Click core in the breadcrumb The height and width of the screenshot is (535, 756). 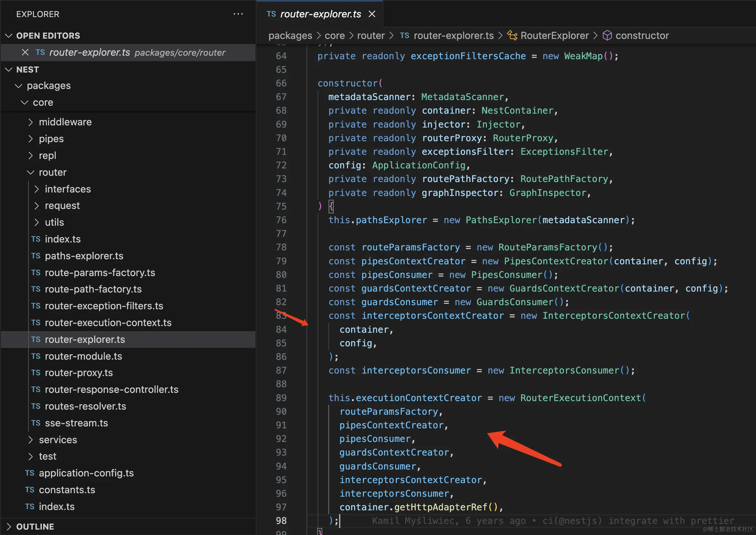coord(335,35)
